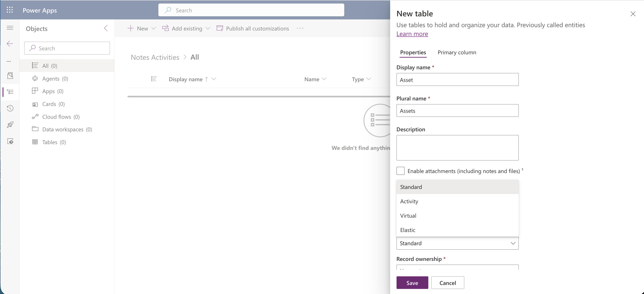Viewport: 644px width, 294px height.
Task: Open the command bar overflow ellipsis
Action: (300, 28)
